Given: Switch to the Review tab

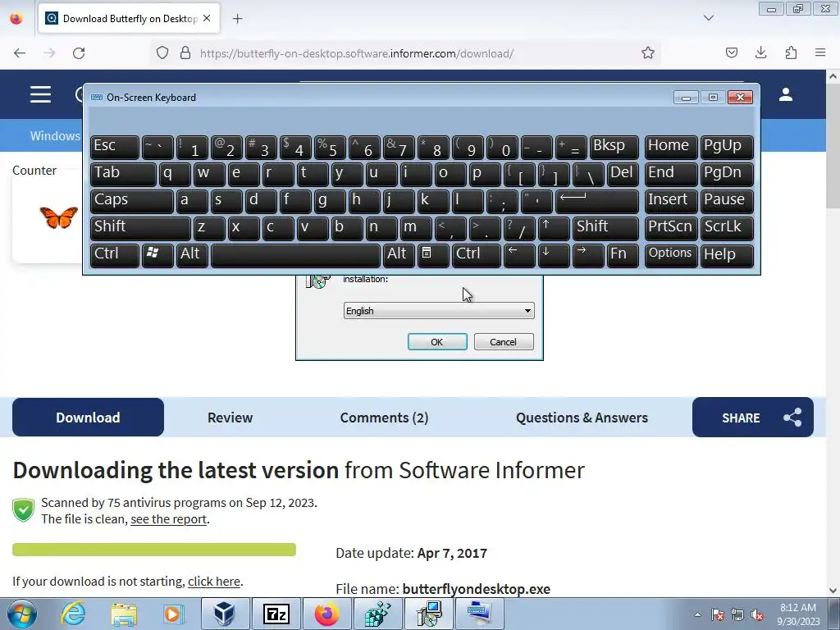Looking at the screenshot, I should click(x=230, y=418).
